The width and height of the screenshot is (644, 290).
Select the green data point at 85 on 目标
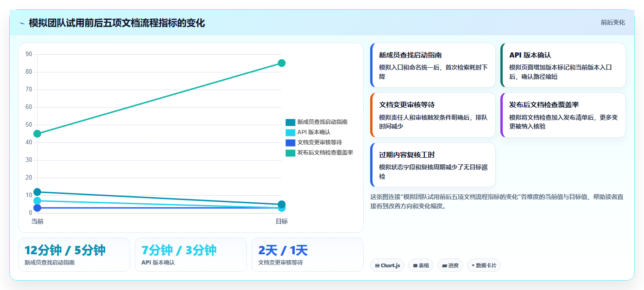point(282,63)
